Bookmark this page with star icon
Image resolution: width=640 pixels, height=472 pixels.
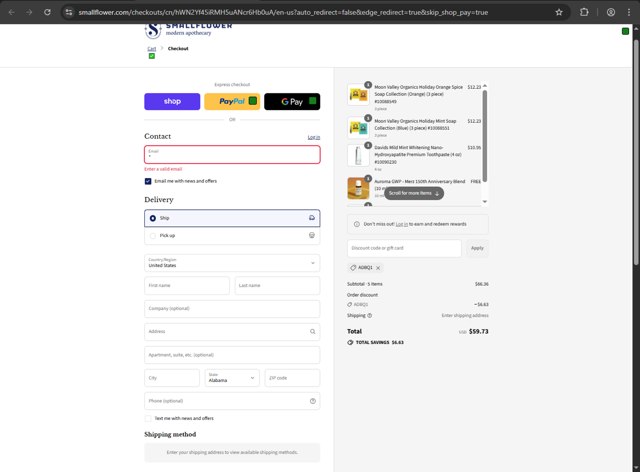click(x=559, y=12)
